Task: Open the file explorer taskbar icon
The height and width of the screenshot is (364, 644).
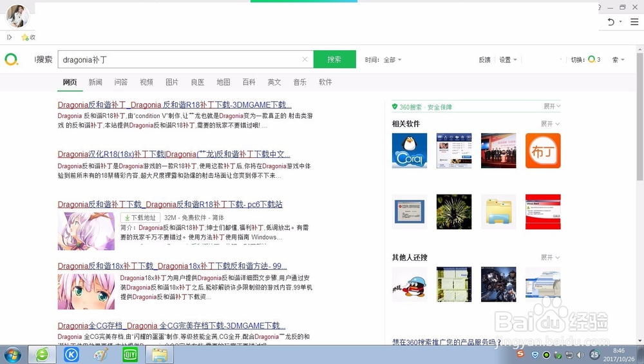Action: click(159, 355)
